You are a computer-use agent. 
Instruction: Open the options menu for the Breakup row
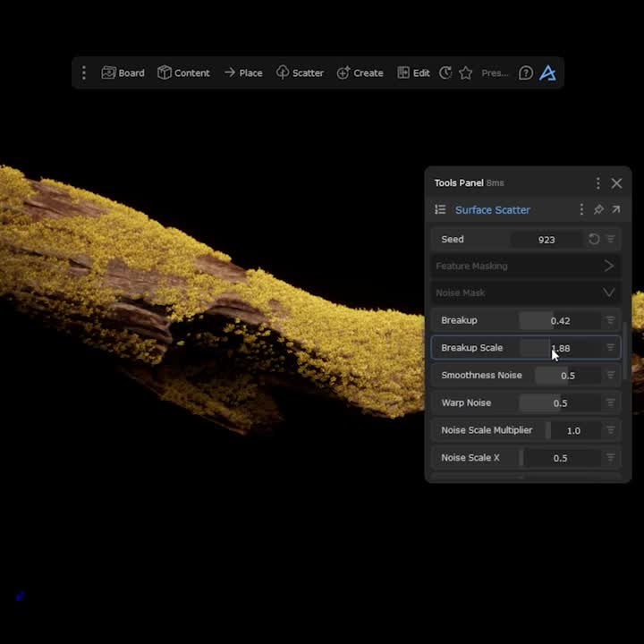coord(611,320)
